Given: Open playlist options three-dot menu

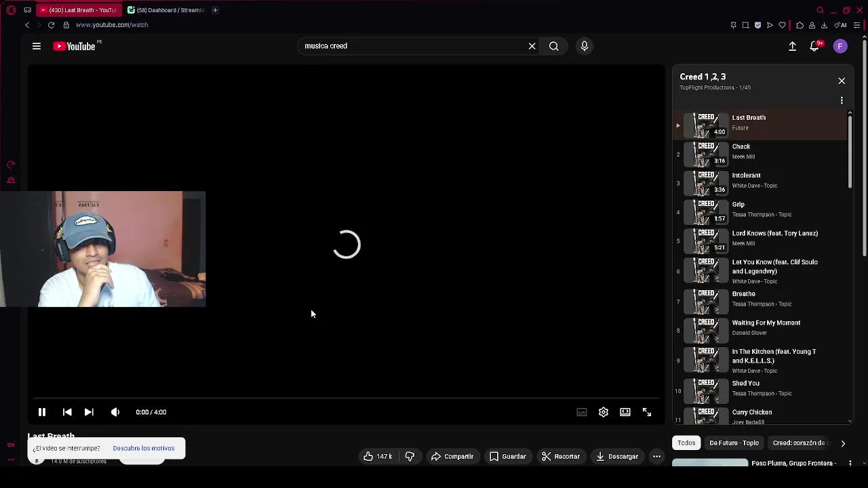Looking at the screenshot, I should click(x=842, y=100).
